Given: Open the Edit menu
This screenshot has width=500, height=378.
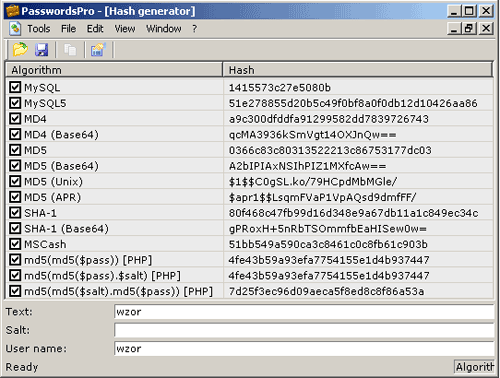Looking at the screenshot, I should tap(95, 29).
